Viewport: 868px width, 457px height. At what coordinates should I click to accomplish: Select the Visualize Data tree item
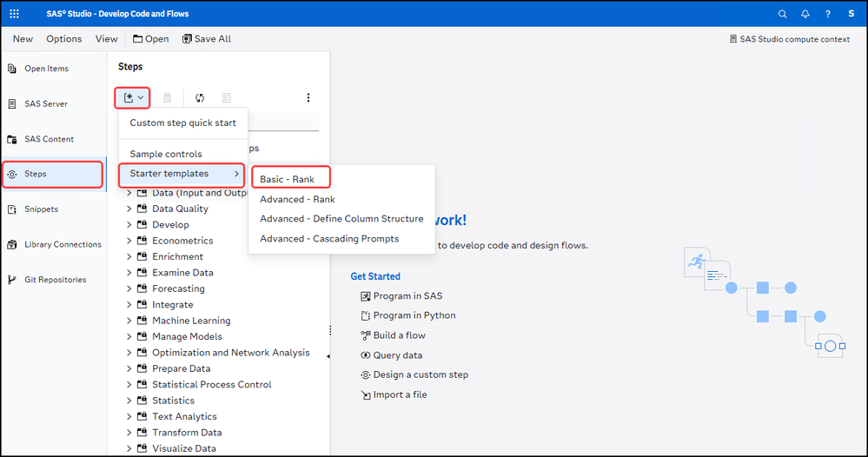[x=184, y=448]
